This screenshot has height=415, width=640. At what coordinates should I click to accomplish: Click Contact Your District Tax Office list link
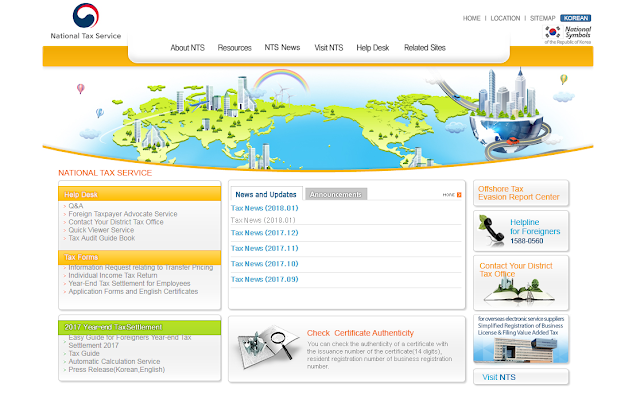tap(116, 222)
